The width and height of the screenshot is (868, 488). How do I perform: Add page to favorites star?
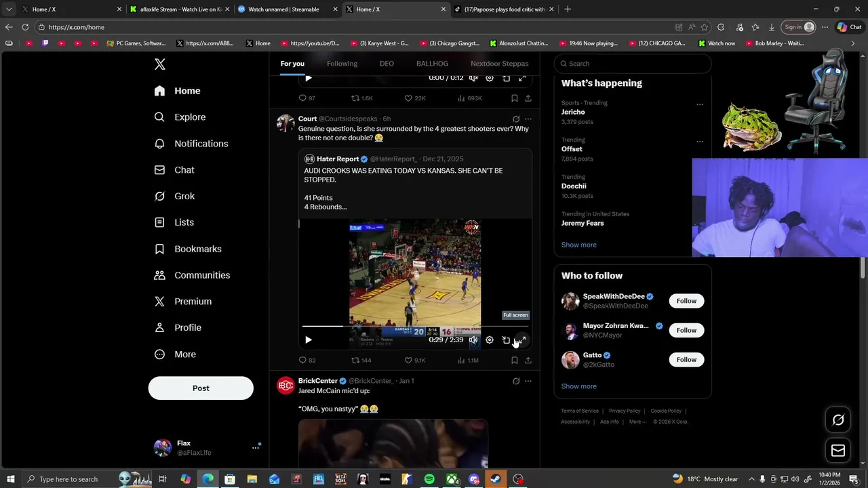(705, 27)
